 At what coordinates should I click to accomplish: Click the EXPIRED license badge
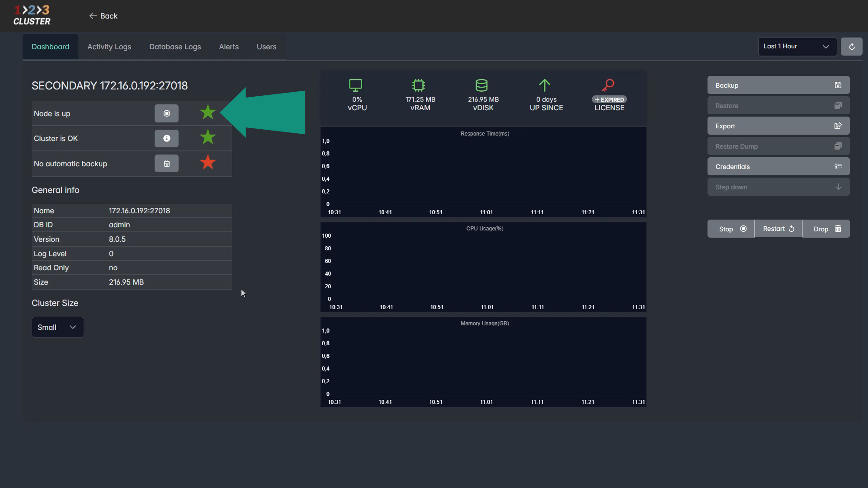[609, 99]
